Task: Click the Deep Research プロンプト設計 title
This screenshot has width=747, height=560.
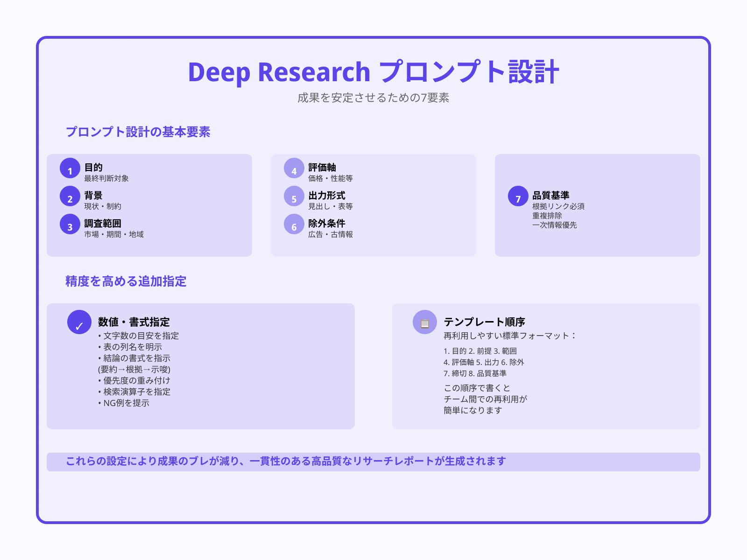Action: click(373, 71)
